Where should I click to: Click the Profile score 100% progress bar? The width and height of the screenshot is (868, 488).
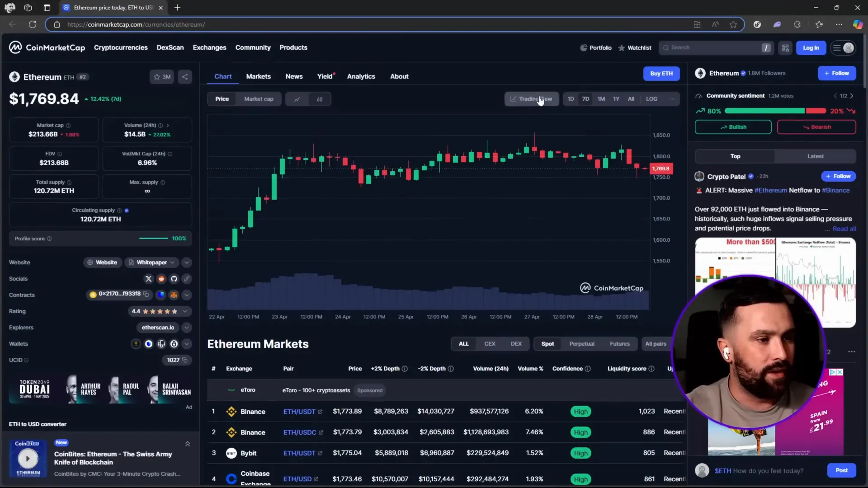[x=153, y=239]
